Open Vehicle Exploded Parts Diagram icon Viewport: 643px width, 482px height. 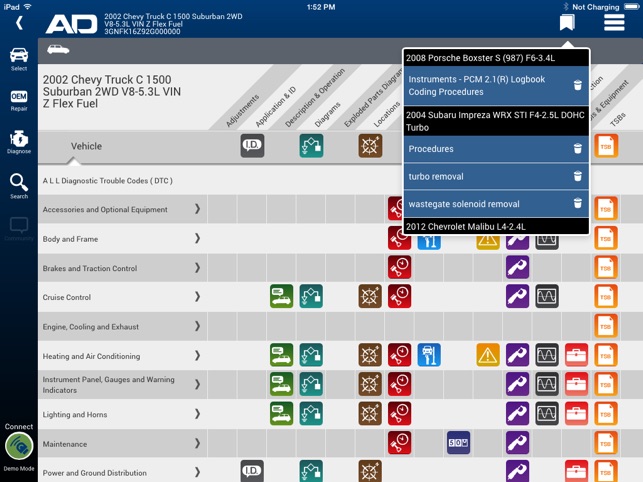point(370,146)
